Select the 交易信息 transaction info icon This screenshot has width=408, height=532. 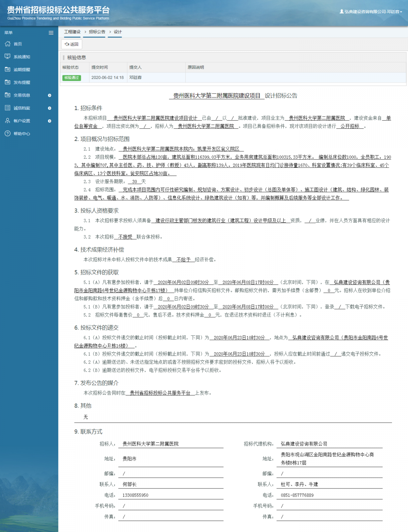click(7, 95)
